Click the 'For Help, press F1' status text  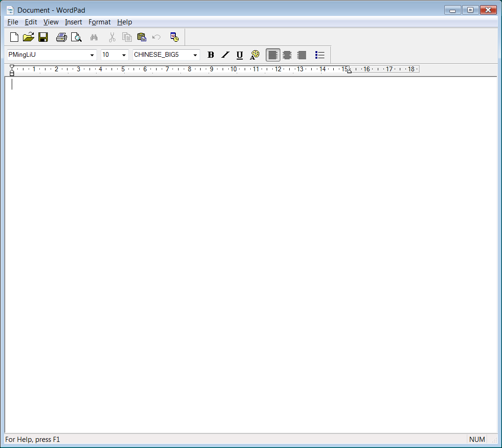pyautogui.click(x=33, y=440)
